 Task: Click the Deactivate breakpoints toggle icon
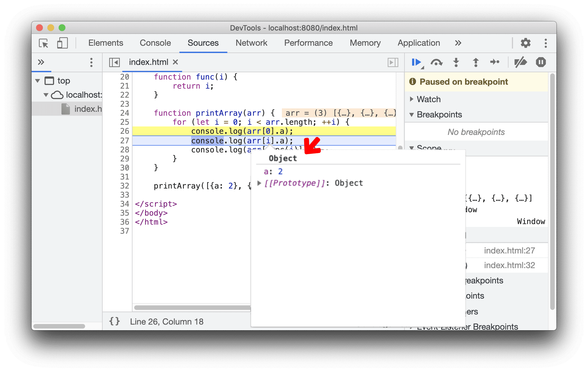tap(520, 62)
